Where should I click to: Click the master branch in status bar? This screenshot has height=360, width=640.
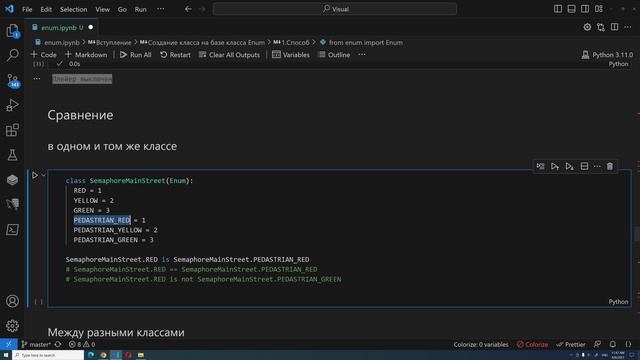[x=36, y=344]
